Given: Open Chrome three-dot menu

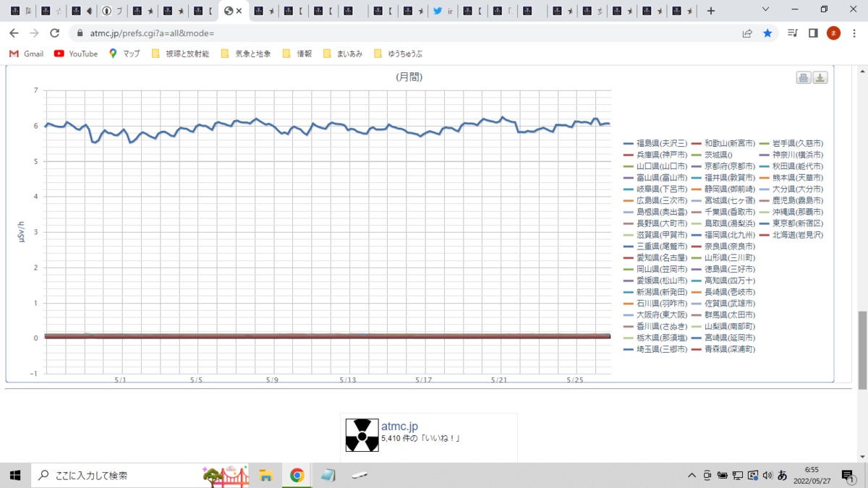Looking at the screenshot, I should [854, 33].
